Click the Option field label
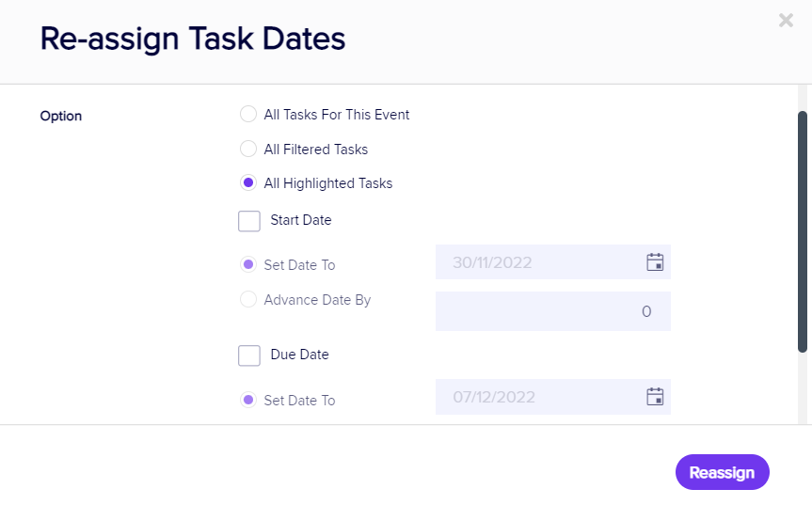The height and width of the screenshot is (505, 812). [61, 117]
